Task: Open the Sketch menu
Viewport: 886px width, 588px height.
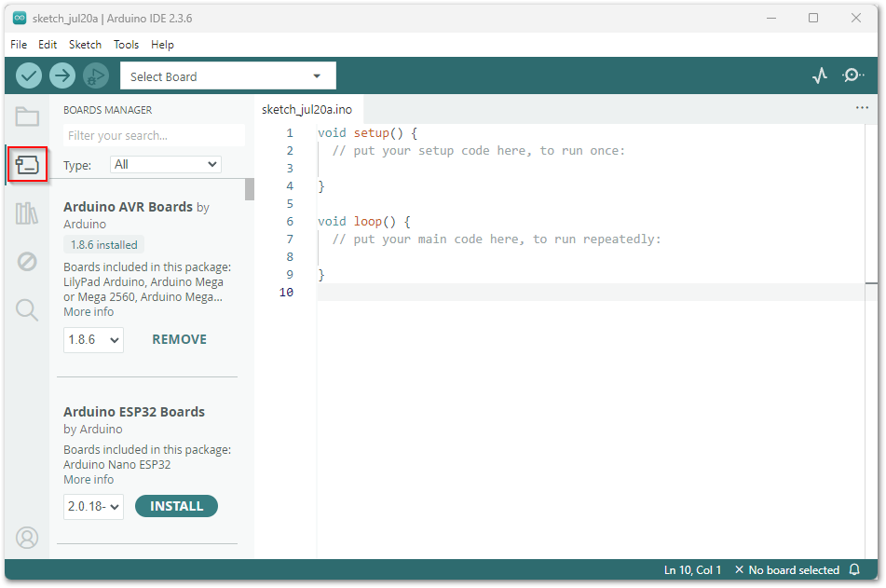Action: (85, 45)
